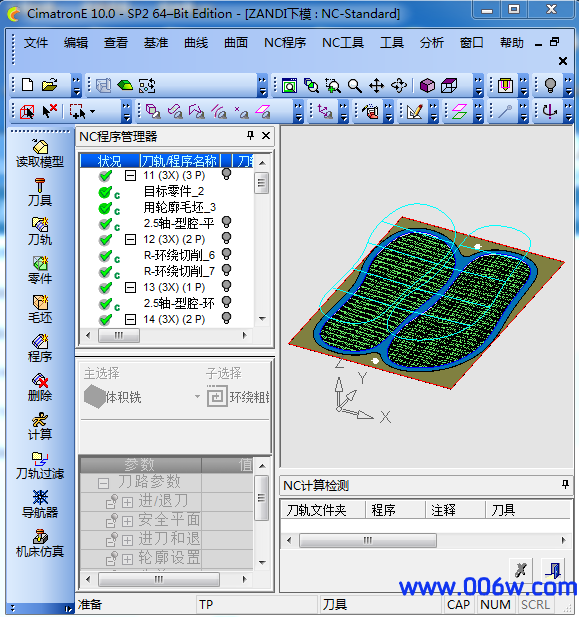Toggle light bulb for R-环绕切削_6
This screenshot has height=617, width=579.
226,254
